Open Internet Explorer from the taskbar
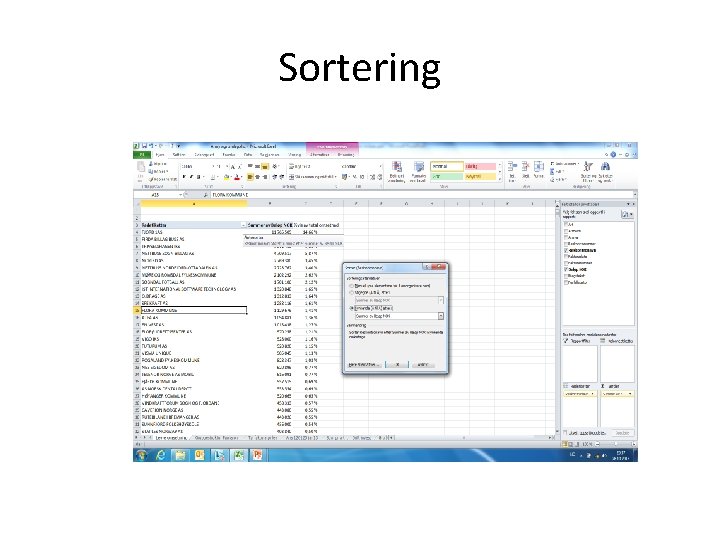The height and width of the screenshot is (540, 720). [x=160, y=455]
